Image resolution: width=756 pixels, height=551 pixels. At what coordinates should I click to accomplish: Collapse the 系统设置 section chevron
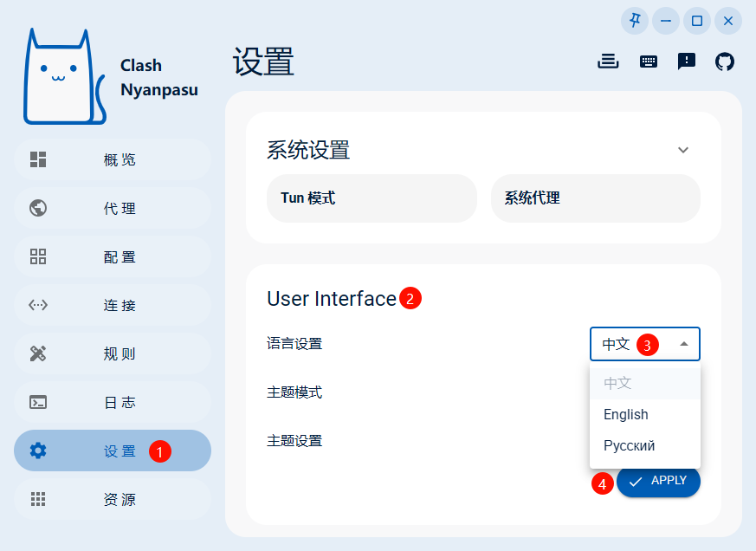coord(683,150)
